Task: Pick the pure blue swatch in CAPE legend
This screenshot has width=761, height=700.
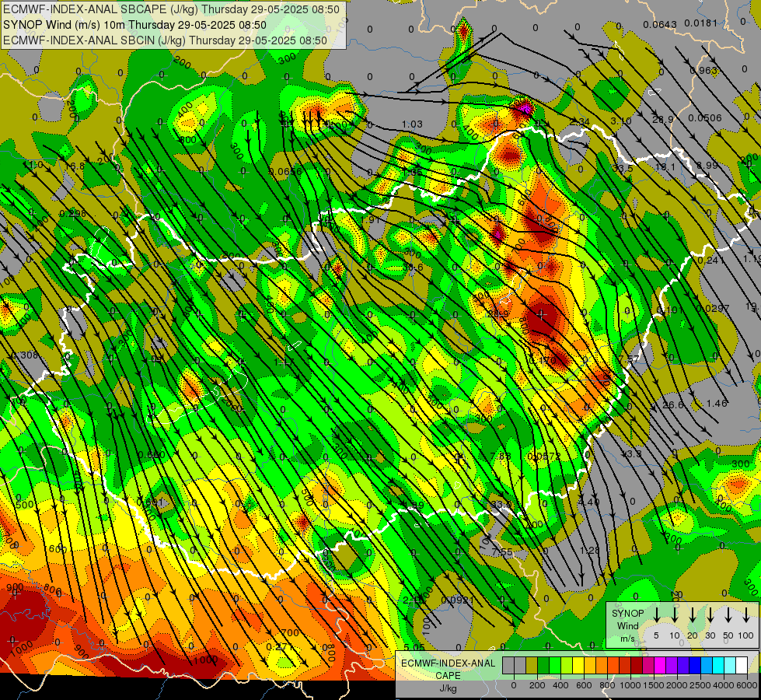Action: click(695, 666)
